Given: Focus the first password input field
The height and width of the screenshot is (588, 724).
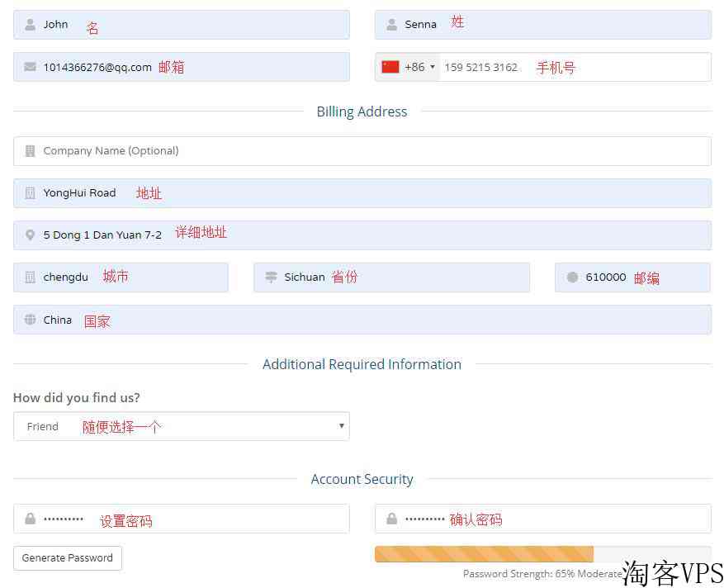Looking at the screenshot, I should 182,519.
